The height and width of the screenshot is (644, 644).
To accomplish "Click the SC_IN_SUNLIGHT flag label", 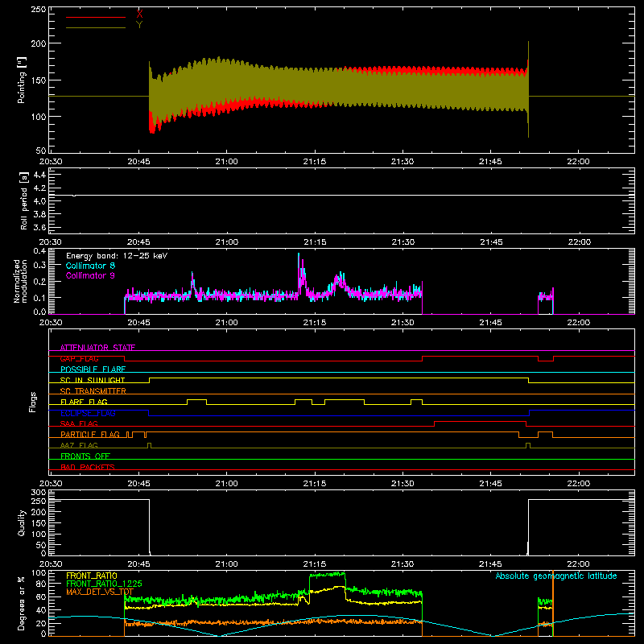I will pos(93,380).
